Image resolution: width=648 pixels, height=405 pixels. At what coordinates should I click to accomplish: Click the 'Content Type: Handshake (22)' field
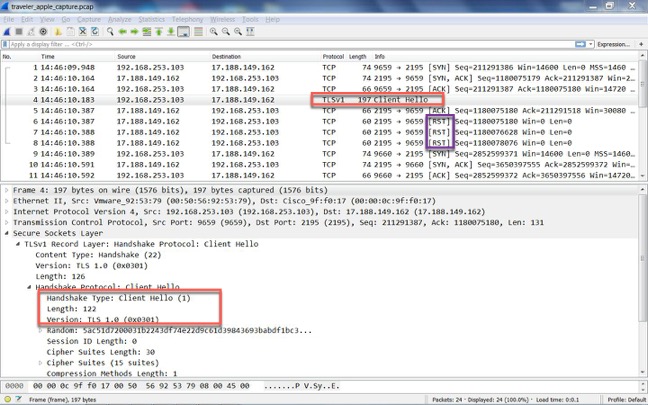point(98,255)
